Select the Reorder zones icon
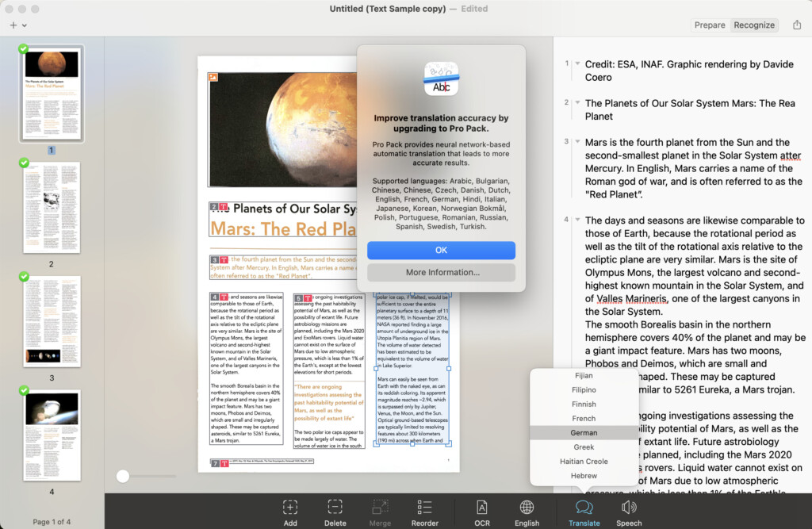The image size is (812, 529). [x=425, y=508]
